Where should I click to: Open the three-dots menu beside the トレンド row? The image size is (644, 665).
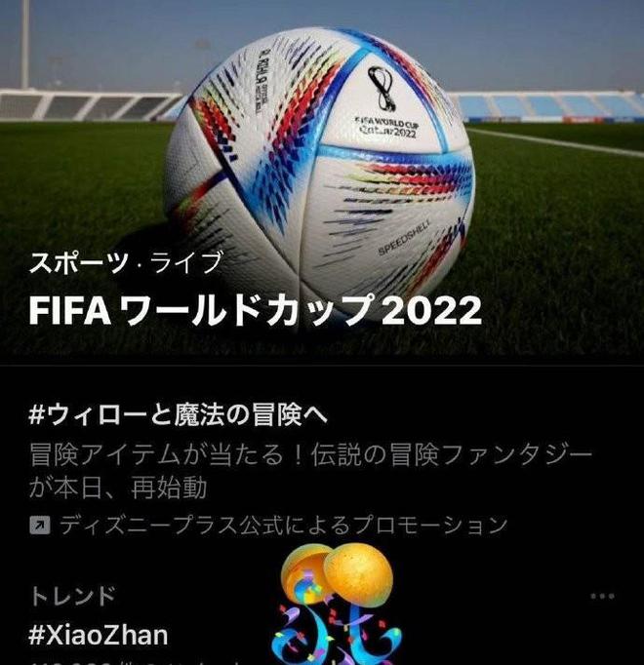pyautogui.click(x=602, y=597)
